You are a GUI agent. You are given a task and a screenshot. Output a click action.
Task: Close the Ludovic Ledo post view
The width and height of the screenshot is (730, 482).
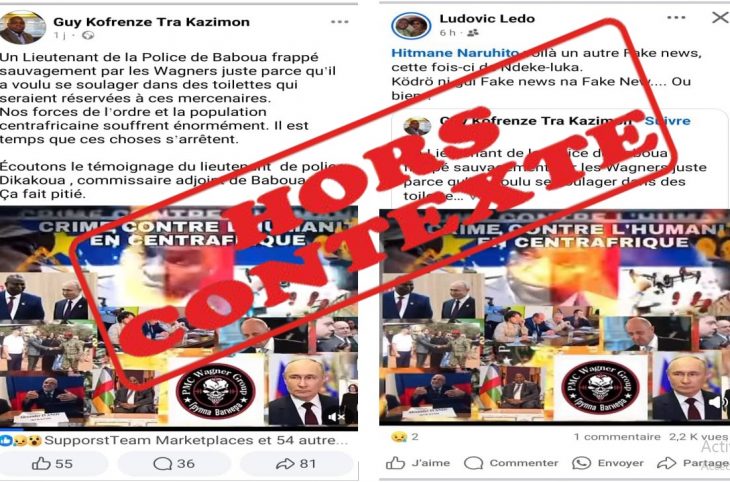[721, 18]
